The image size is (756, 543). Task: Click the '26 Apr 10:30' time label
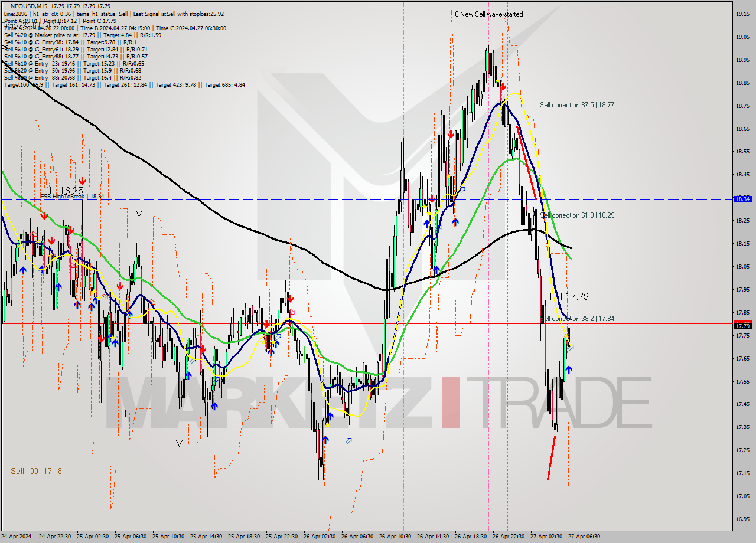pos(395,537)
